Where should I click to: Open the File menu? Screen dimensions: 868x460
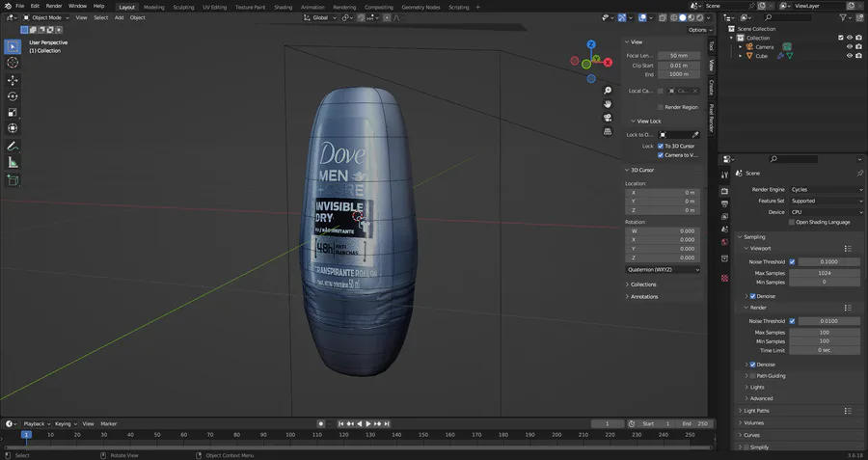tap(19, 6)
